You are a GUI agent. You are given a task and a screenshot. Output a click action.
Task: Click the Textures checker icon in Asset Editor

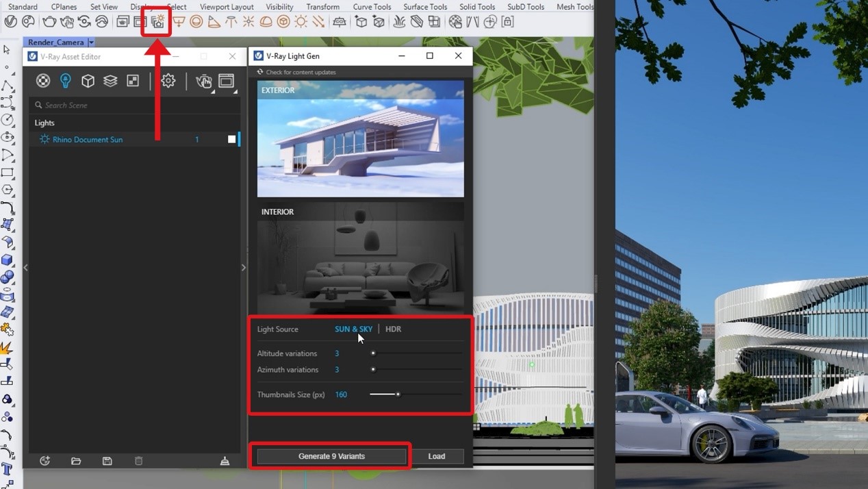[x=133, y=81]
